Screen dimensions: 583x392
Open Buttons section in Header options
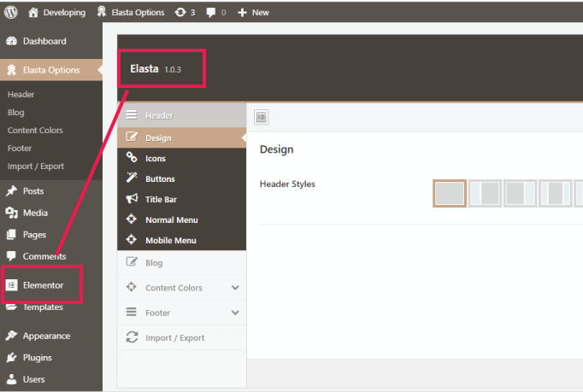coord(159,178)
